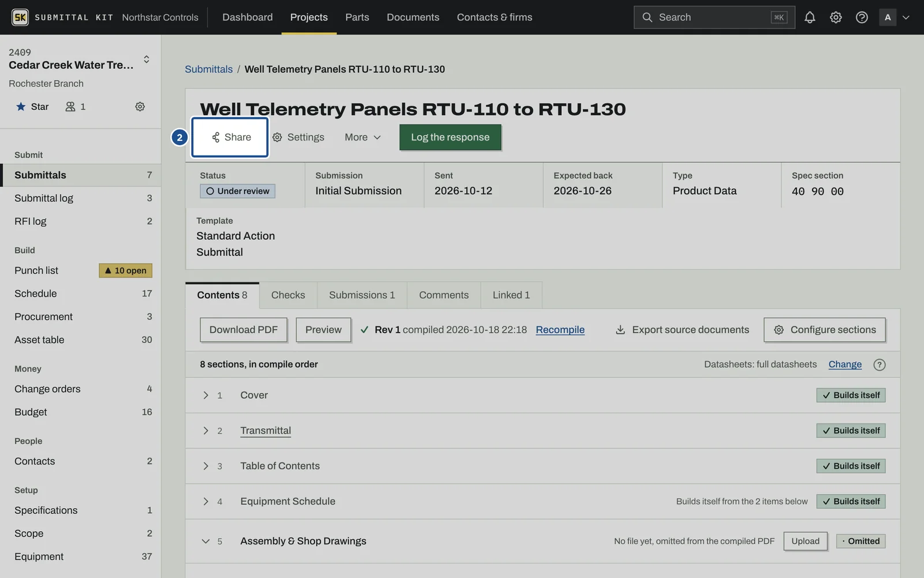Screen dimensions: 924x578
Task: Click the Preview button
Action: point(323,329)
